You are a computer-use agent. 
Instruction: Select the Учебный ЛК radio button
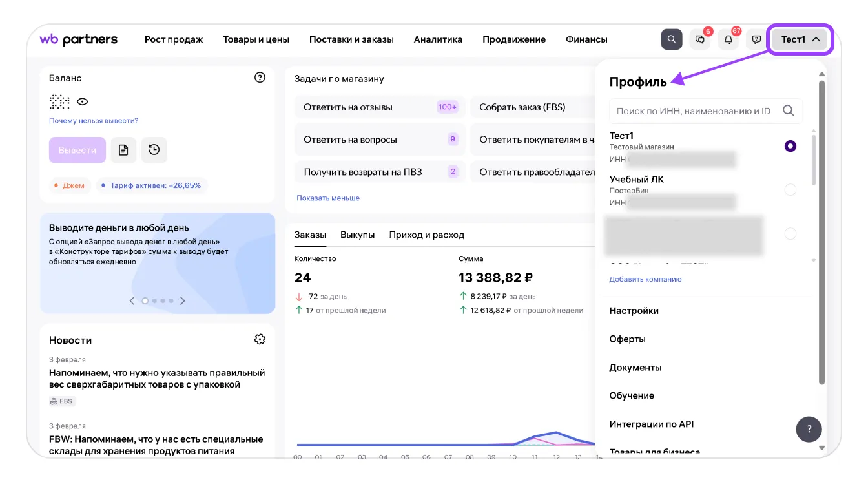[x=790, y=190]
